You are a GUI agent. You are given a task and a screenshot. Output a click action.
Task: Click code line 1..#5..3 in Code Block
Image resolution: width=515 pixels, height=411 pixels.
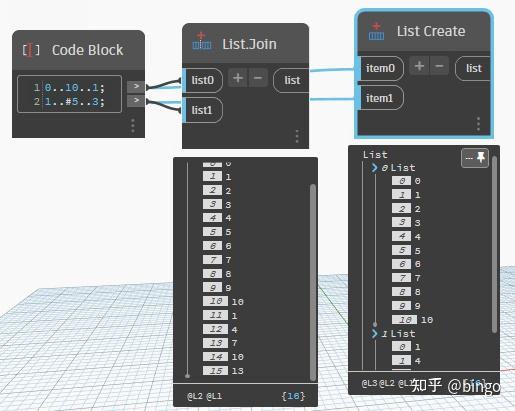(x=75, y=101)
